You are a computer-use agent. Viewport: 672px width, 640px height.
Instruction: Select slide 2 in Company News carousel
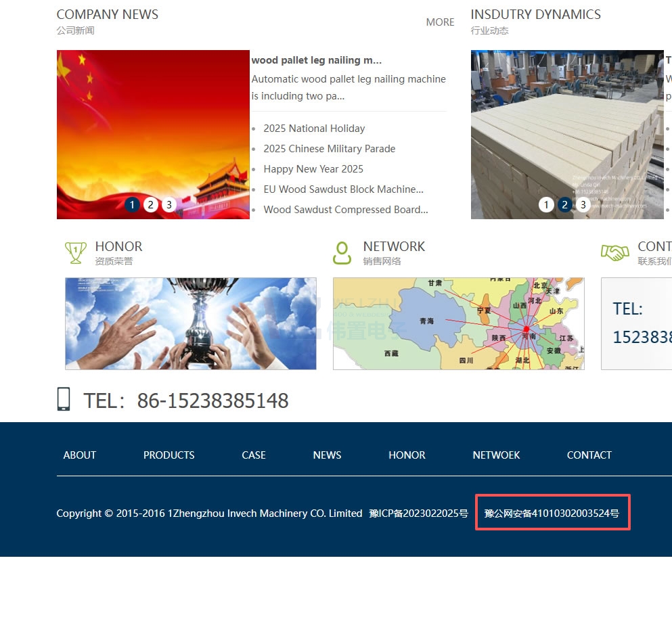click(151, 205)
